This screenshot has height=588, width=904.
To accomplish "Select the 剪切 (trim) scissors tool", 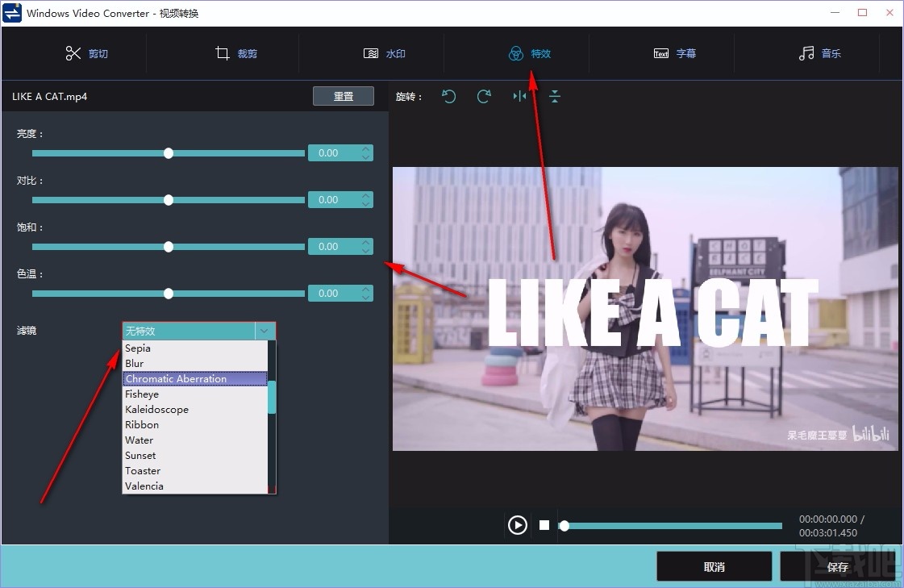I will coord(87,53).
